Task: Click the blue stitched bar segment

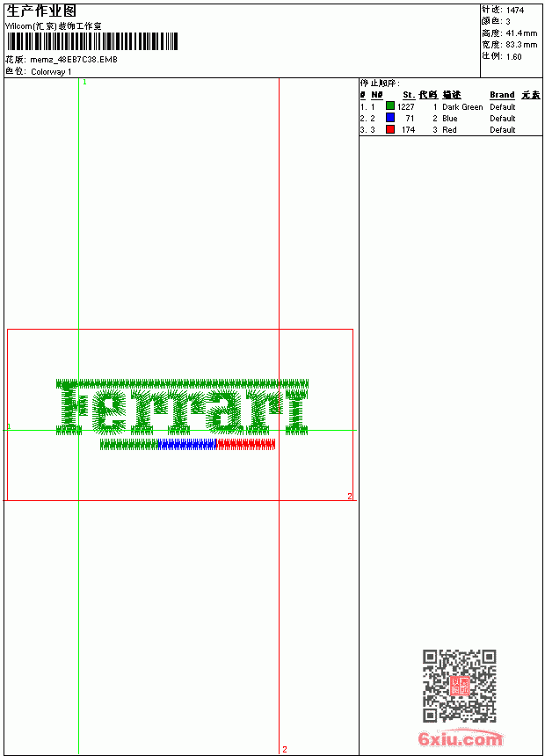Action: [187, 444]
